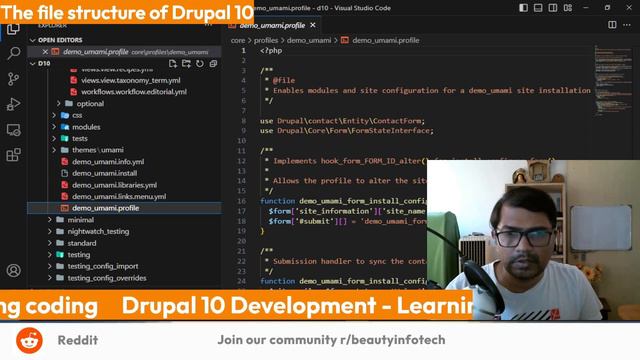Toggle primary side bar visibility

pyautogui.click(x=523, y=8)
